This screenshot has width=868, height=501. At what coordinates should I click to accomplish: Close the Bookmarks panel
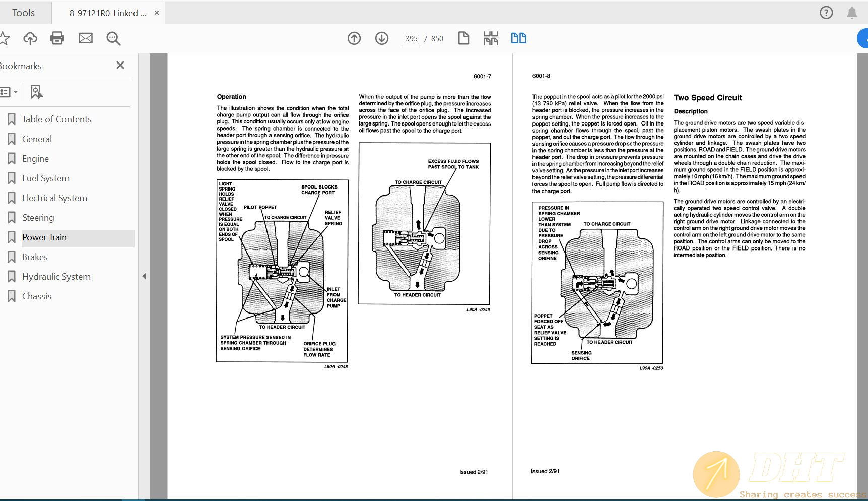(120, 65)
